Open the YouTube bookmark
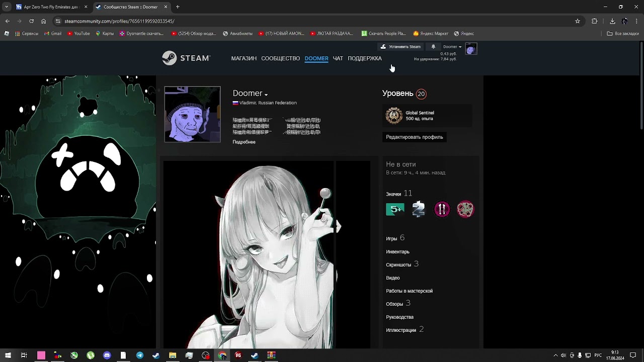Screen dimensions: 644x362 tap(78, 34)
